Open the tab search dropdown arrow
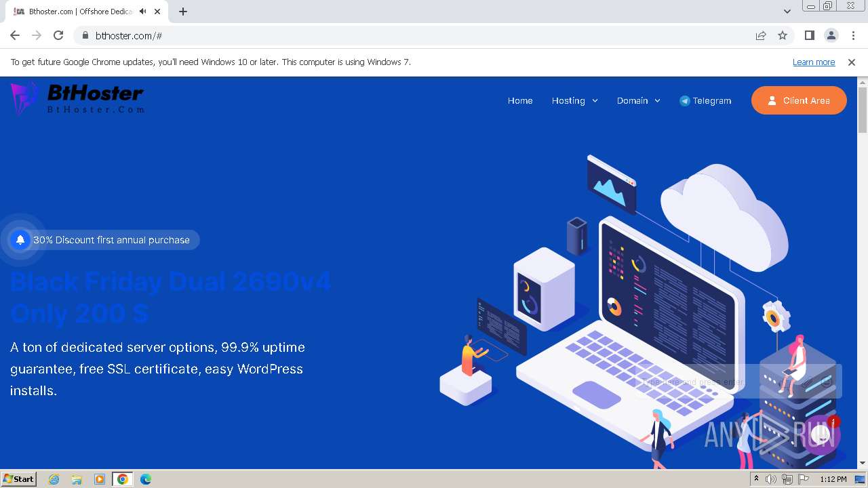The image size is (868, 488). [787, 12]
